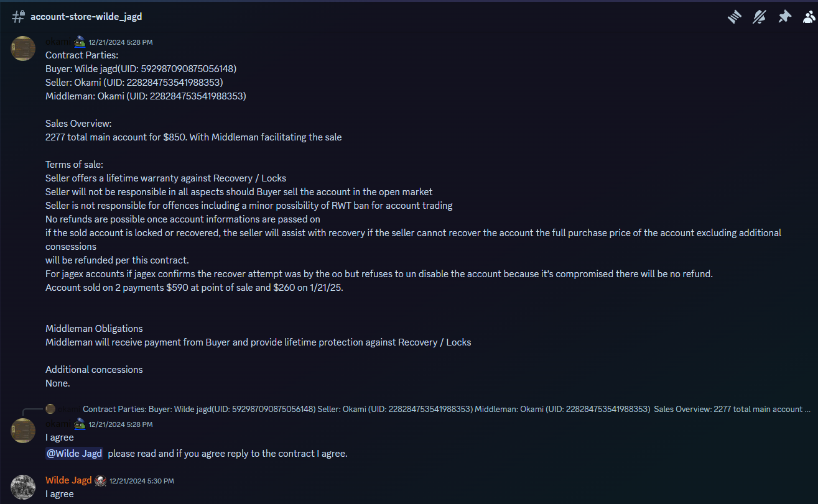Toggle the member list icon
Viewport: 818px width, 504px height.
(x=809, y=17)
